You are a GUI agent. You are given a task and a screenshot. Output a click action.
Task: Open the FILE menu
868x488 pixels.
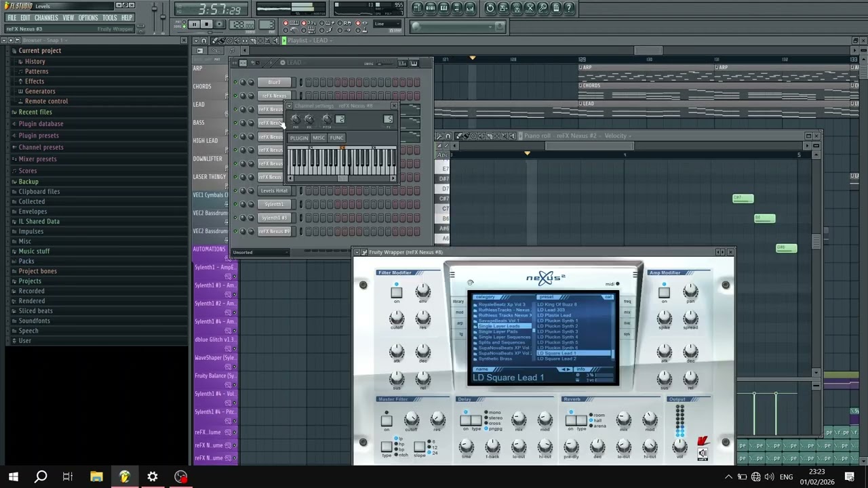12,18
